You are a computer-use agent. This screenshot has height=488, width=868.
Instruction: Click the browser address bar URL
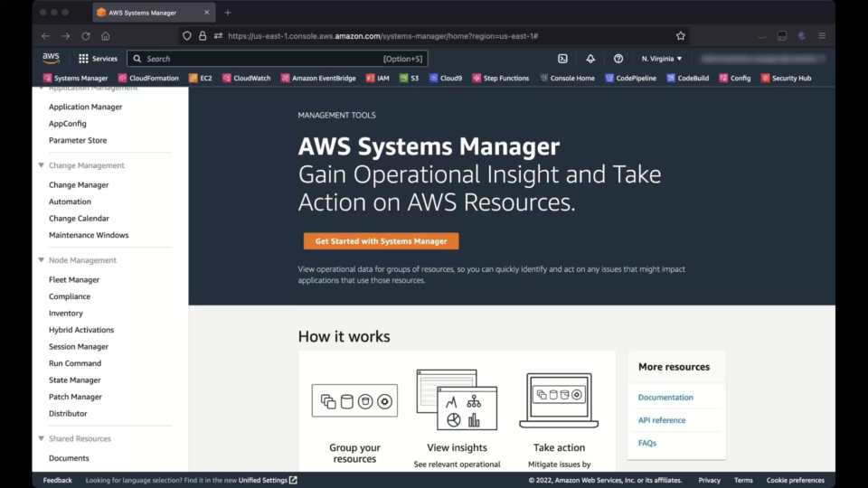[x=383, y=36]
